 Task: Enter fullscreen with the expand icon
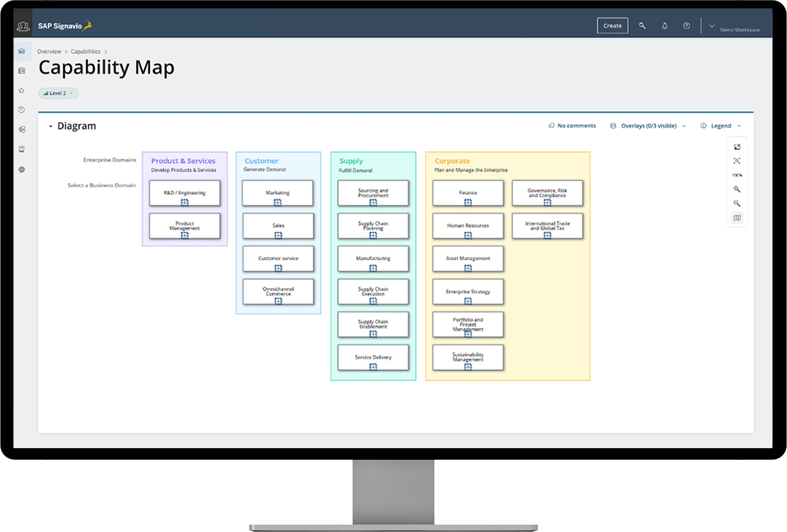tap(737, 146)
